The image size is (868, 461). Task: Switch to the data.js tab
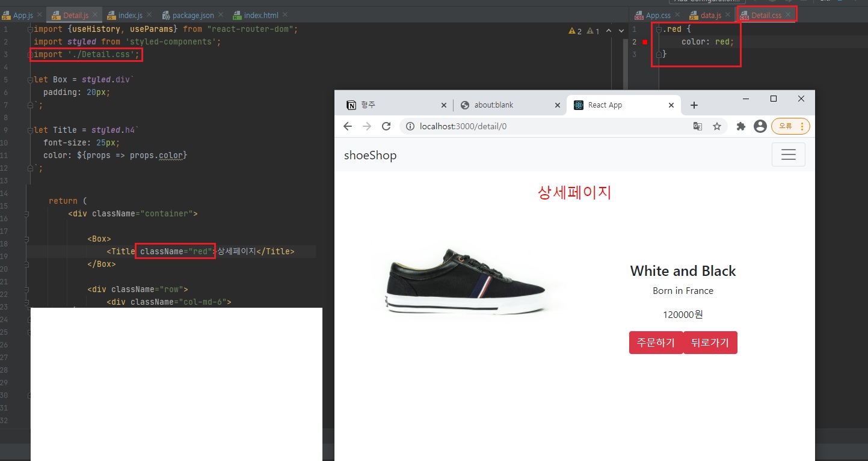(x=710, y=15)
